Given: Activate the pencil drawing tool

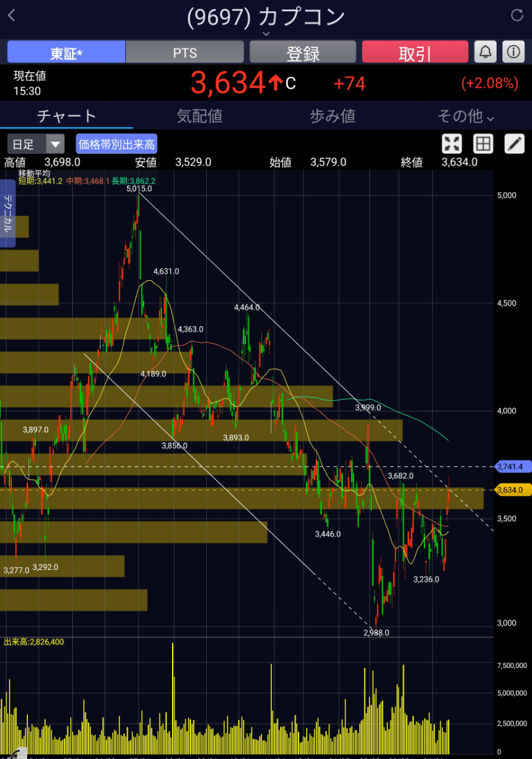Looking at the screenshot, I should click(514, 144).
